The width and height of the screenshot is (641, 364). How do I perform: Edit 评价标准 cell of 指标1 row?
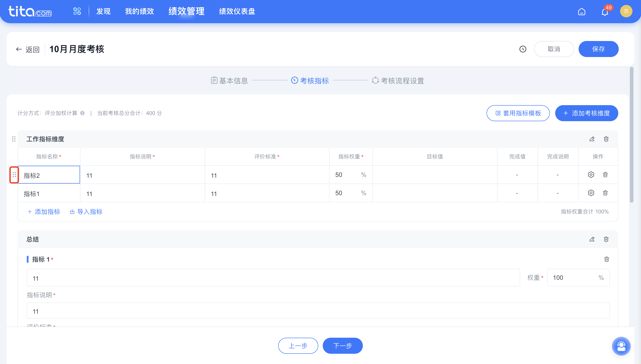[x=267, y=193]
